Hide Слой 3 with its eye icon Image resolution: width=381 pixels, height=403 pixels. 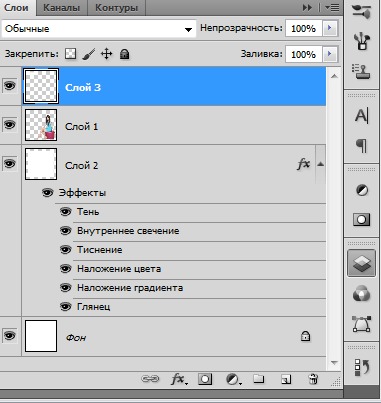9,86
